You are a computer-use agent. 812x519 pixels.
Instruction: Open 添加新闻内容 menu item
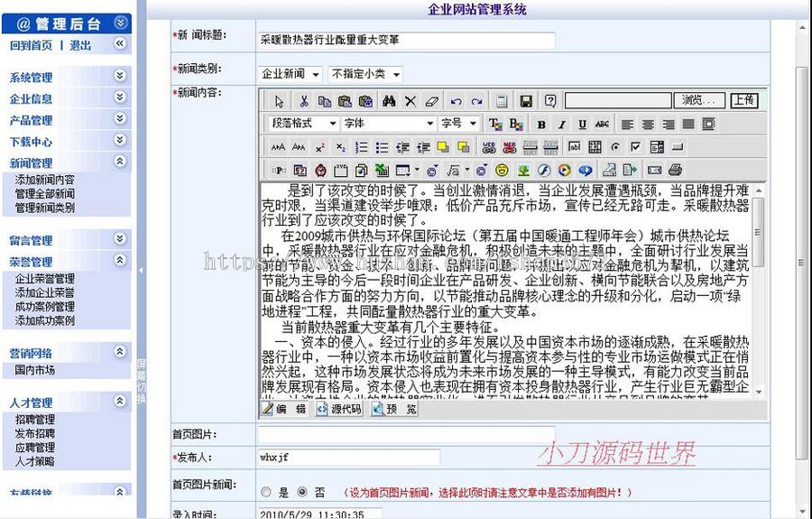tap(44, 180)
